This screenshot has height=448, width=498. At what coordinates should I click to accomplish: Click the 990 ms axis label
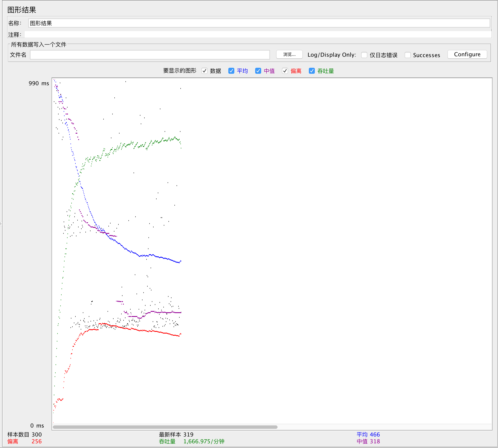tap(39, 84)
